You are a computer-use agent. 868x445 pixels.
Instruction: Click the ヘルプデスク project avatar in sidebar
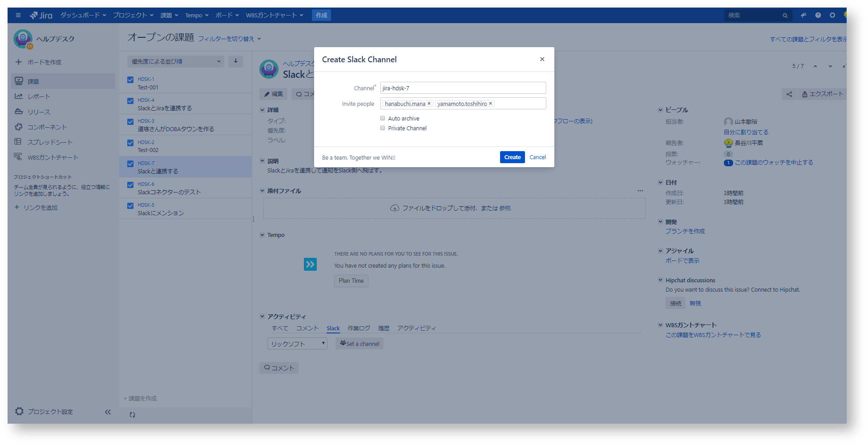coord(23,39)
